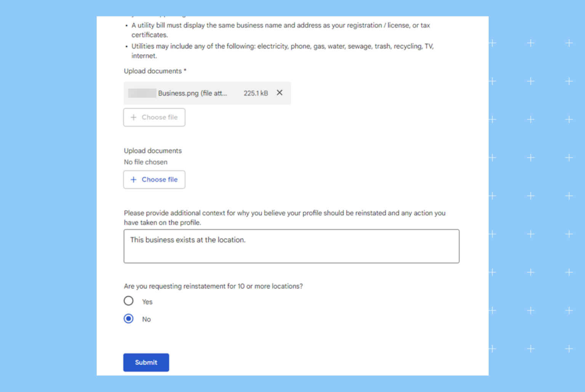This screenshot has height=392, width=585.
Task: Click the Business.png attachment chip
Action: [207, 93]
